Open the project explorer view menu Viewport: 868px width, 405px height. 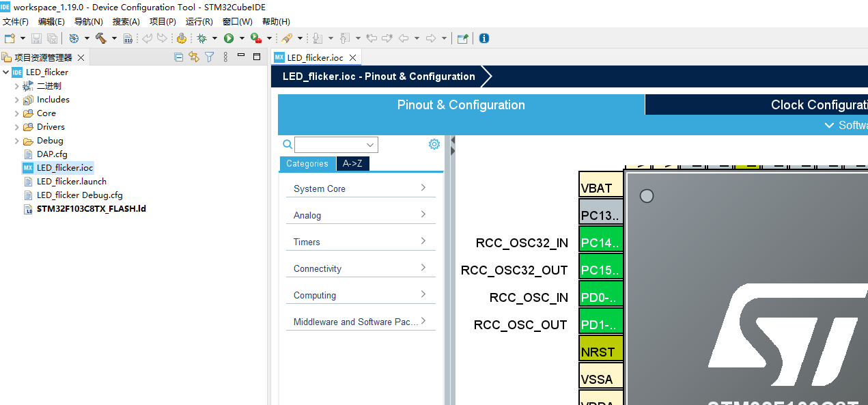coord(225,57)
